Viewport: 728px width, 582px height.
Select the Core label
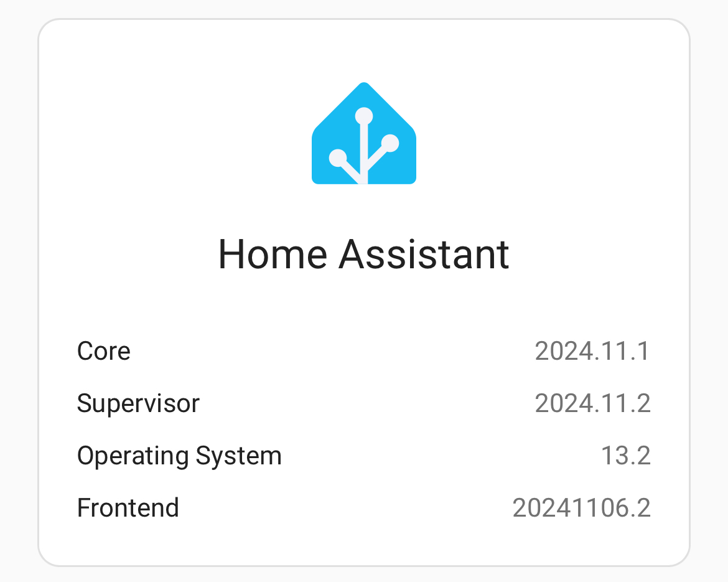[x=103, y=350]
